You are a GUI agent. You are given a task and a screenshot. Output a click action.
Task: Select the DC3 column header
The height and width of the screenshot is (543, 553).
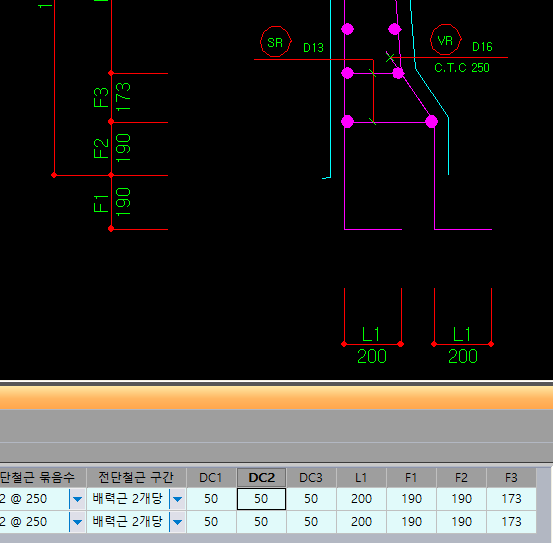(311, 478)
